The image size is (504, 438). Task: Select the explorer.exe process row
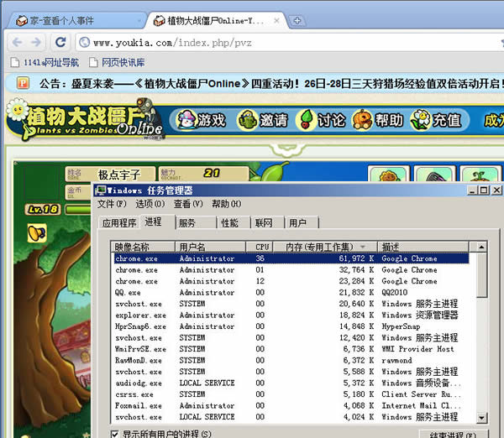(x=291, y=315)
